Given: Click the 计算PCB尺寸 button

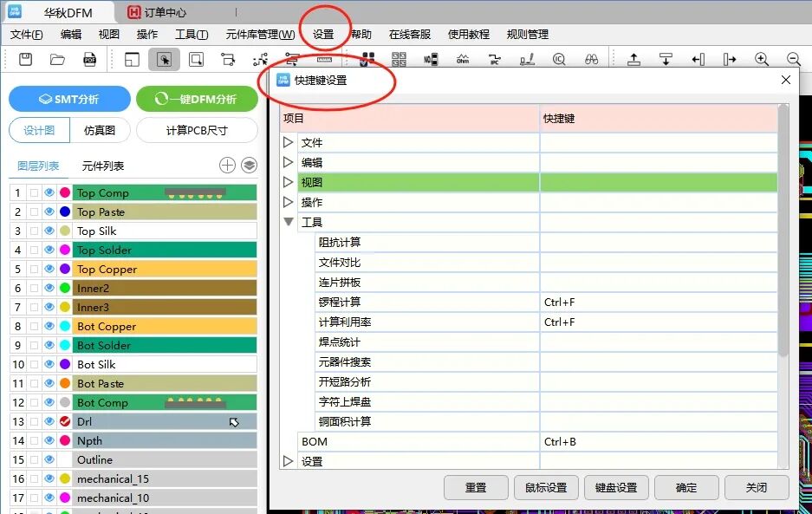Looking at the screenshot, I should [x=197, y=131].
